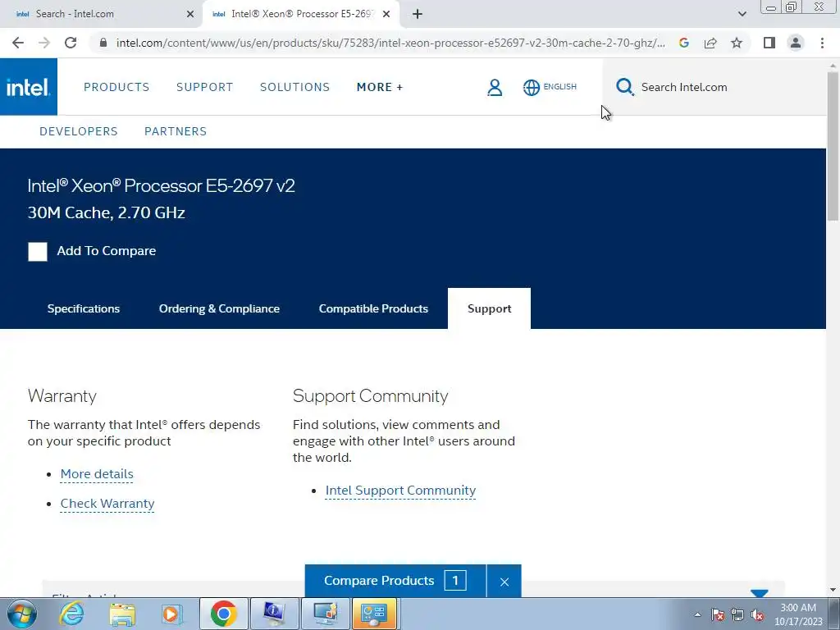
Task: Click the scrollbar down arrow
Action: (x=833, y=590)
